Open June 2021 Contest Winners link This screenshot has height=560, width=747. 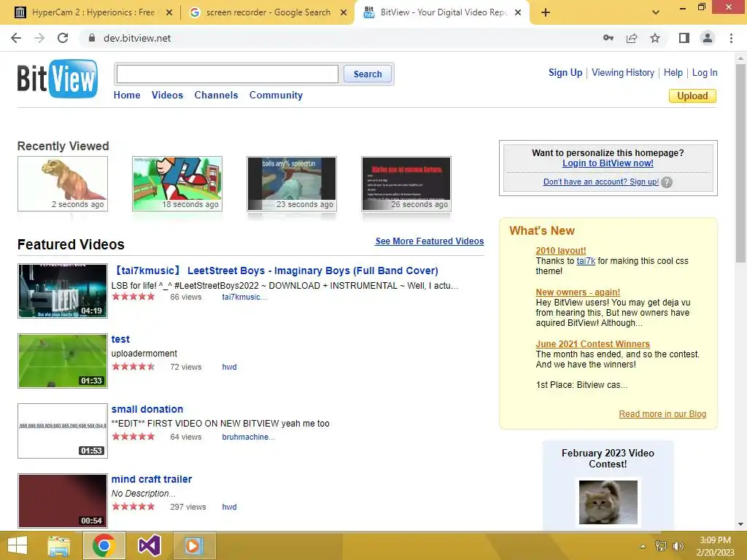pos(592,344)
